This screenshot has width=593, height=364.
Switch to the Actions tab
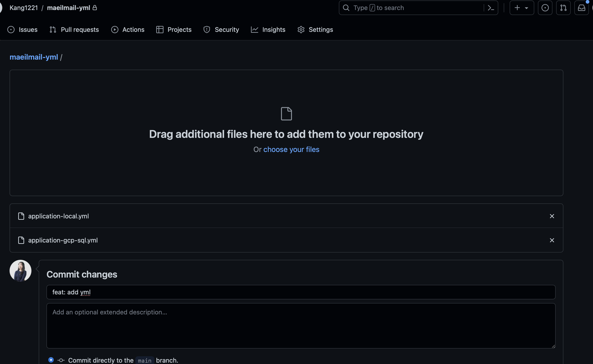pos(128,30)
